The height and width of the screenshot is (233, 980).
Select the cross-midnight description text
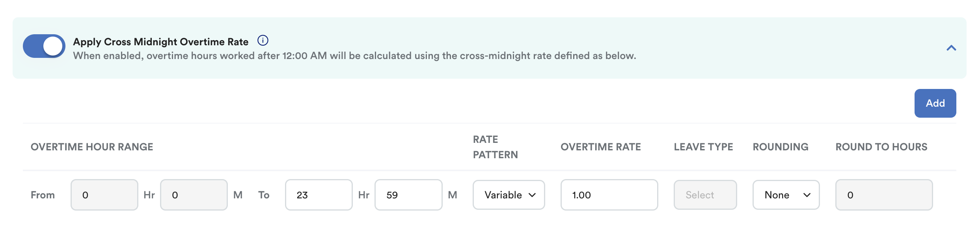(x=355, y=56)
